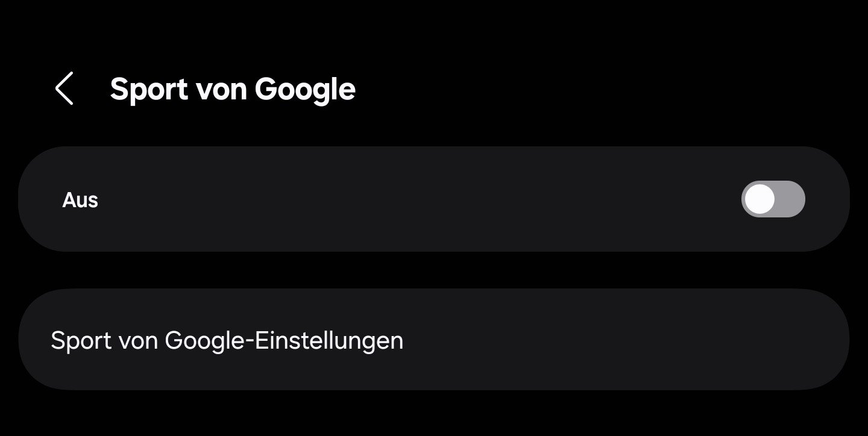Go back from Sport von Google page

pos(64,89)
